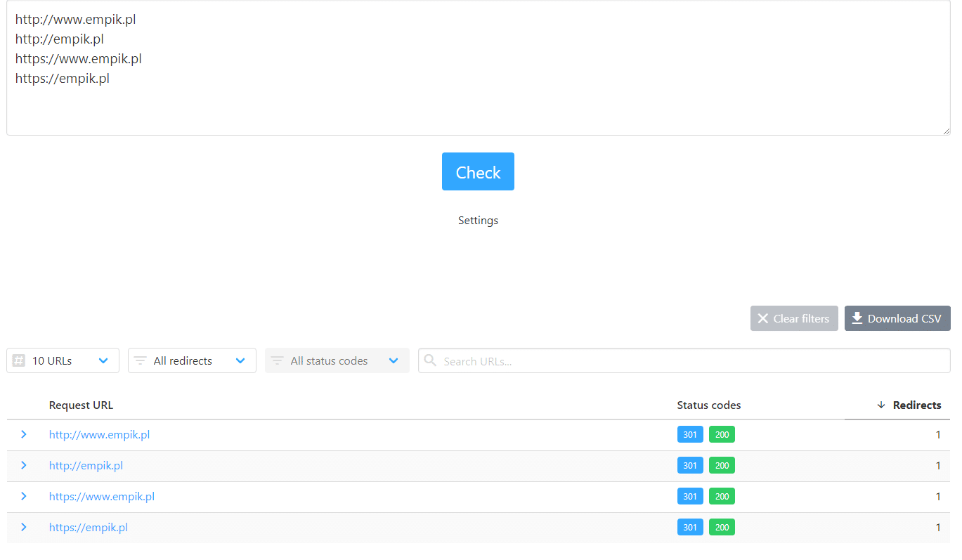The width and height of the screenshot is (962, 560).
Task: Click the URL list text area
Action: [x=478, y=68]
